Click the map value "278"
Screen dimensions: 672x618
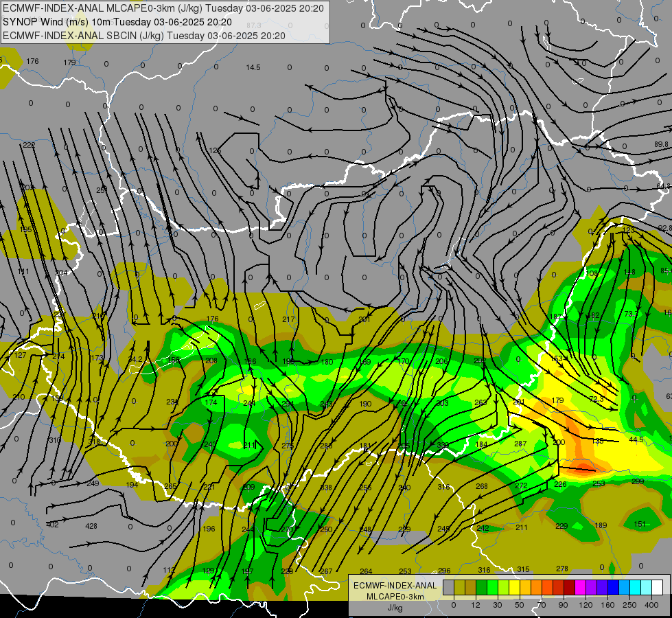click(x=562, y=569)
